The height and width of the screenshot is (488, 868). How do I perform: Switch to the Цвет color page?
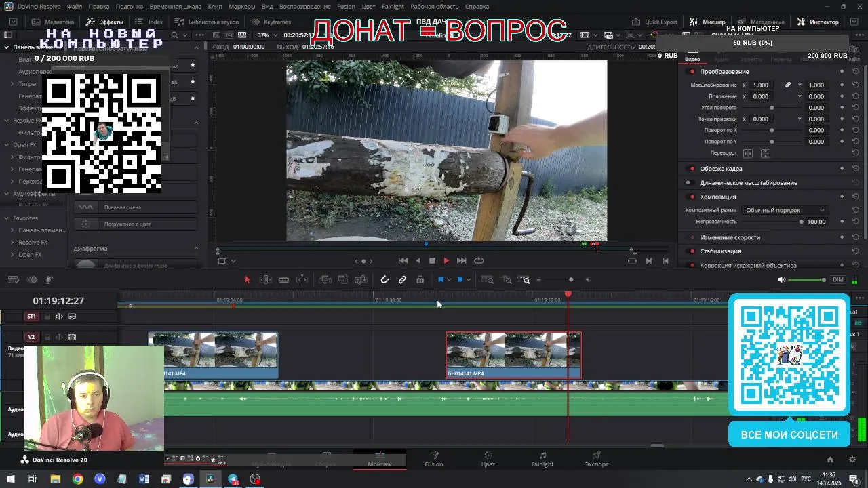click(x=488, y=460)
